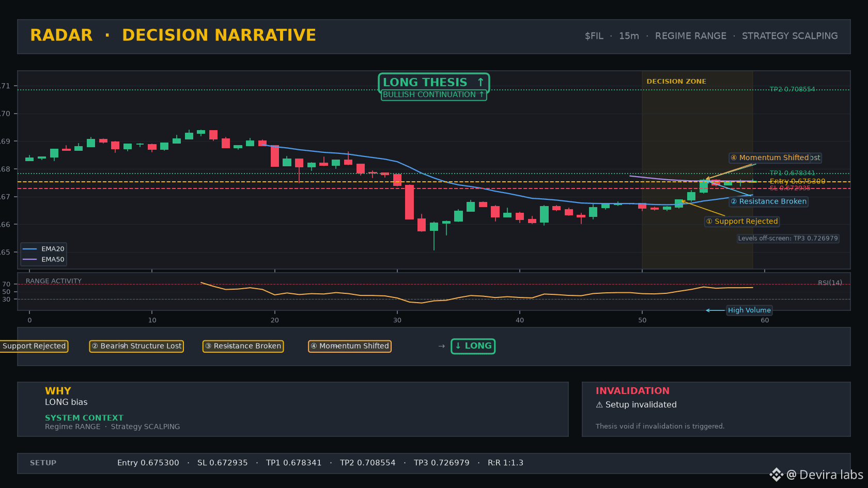868x488 pixels.
Task: Click the Resistance Broken chart annotation
Action: (x=769, y=201)
